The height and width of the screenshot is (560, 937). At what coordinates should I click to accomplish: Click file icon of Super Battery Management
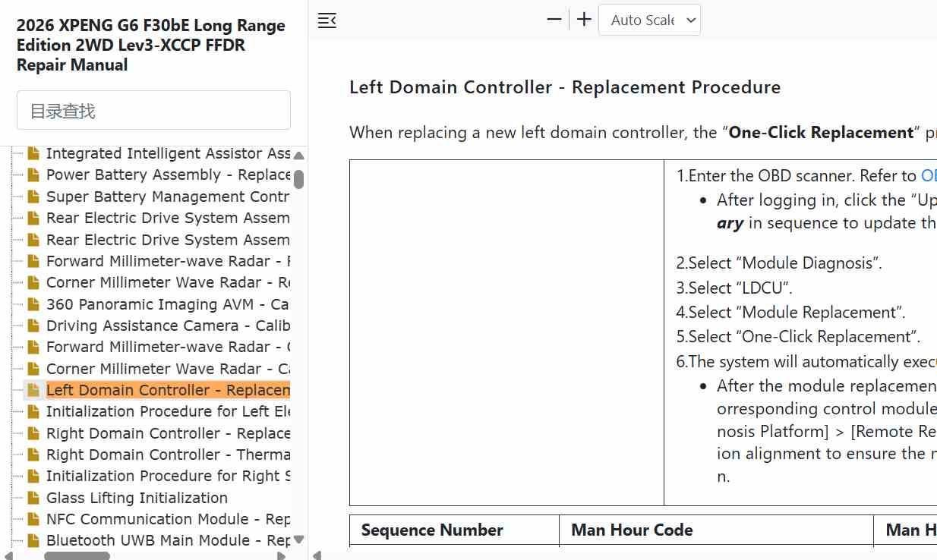pos(33,197)
